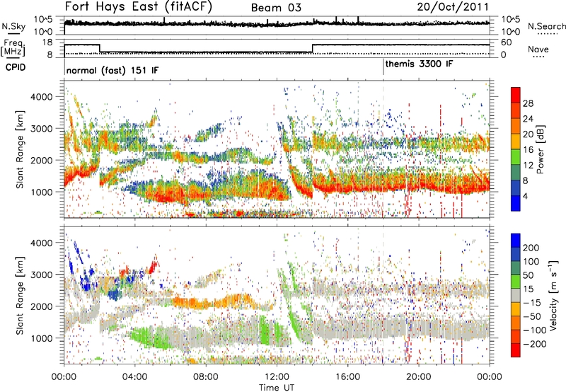Select red top segment of power colorbar
This screenshot has width=566, height=392.
point(516,95)
